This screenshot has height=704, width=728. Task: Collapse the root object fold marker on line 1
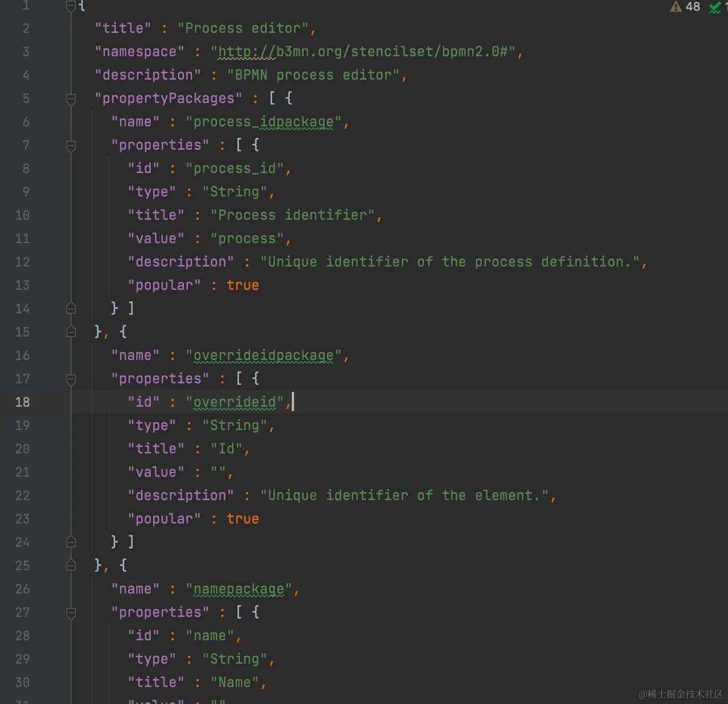(x=71, y=6)
